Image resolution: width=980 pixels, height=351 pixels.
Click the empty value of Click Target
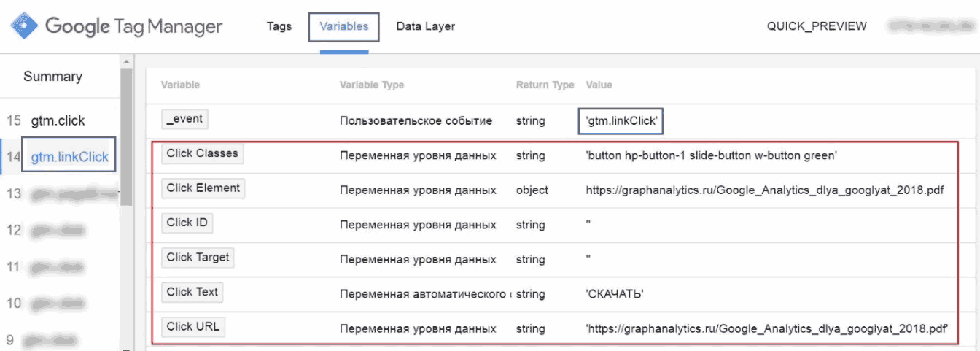click(x=588, y=259)
